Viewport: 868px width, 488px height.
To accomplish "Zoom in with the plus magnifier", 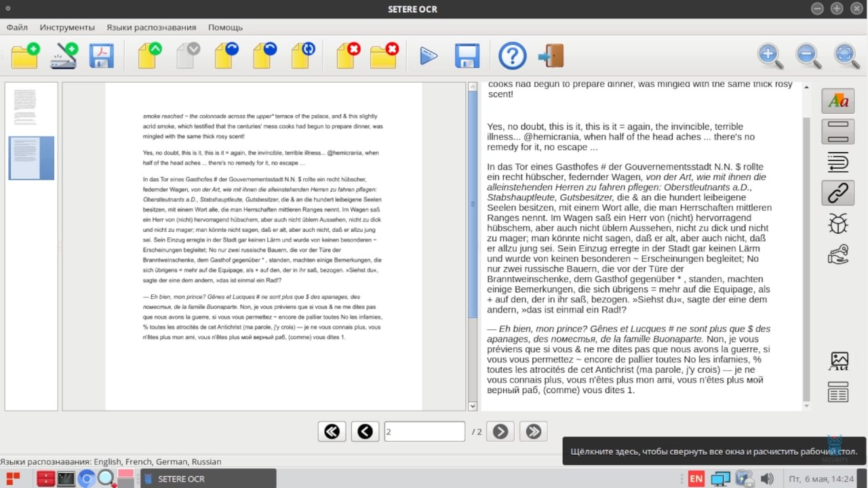I will tap(770, 56).
